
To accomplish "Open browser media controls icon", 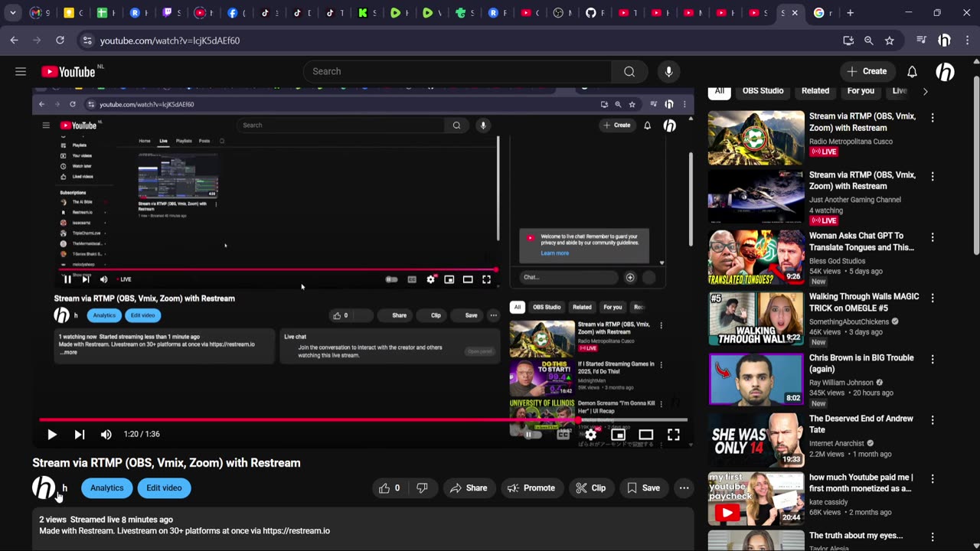I will pos(922,41).
